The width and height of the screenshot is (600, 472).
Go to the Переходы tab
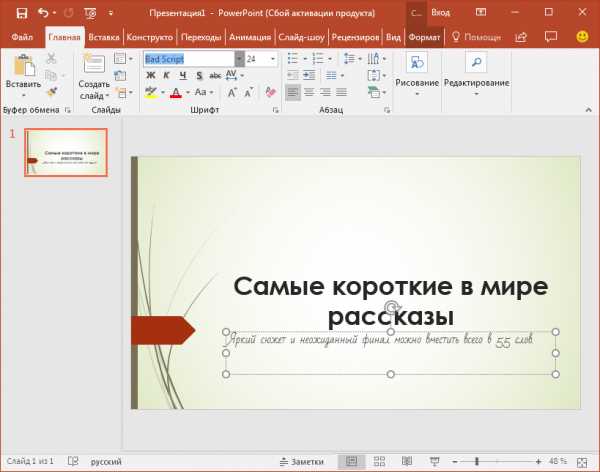pos(201,37)
